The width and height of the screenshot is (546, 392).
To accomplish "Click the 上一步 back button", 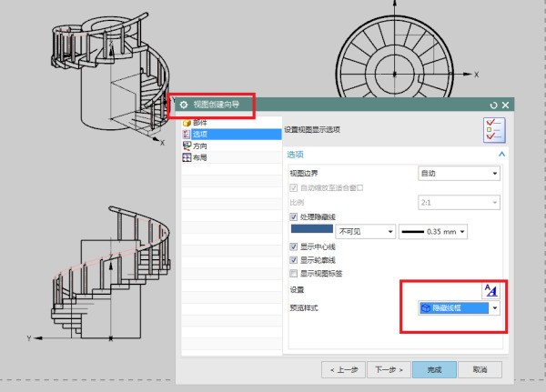I will point(343,370).
